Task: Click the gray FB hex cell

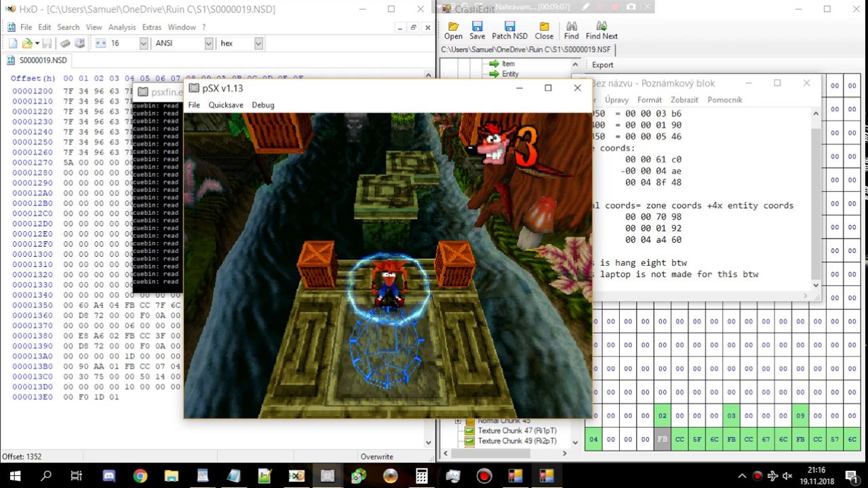Action: [663, 439]
